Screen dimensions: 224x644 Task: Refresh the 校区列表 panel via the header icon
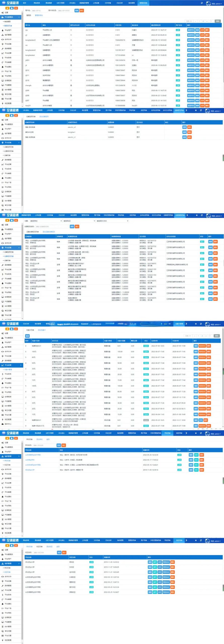[x=201, y=540]
